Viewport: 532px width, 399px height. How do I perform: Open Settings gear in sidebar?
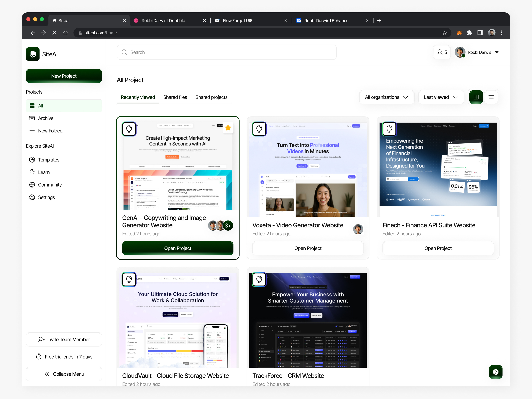pyautogui.click(x=46, y=197)
